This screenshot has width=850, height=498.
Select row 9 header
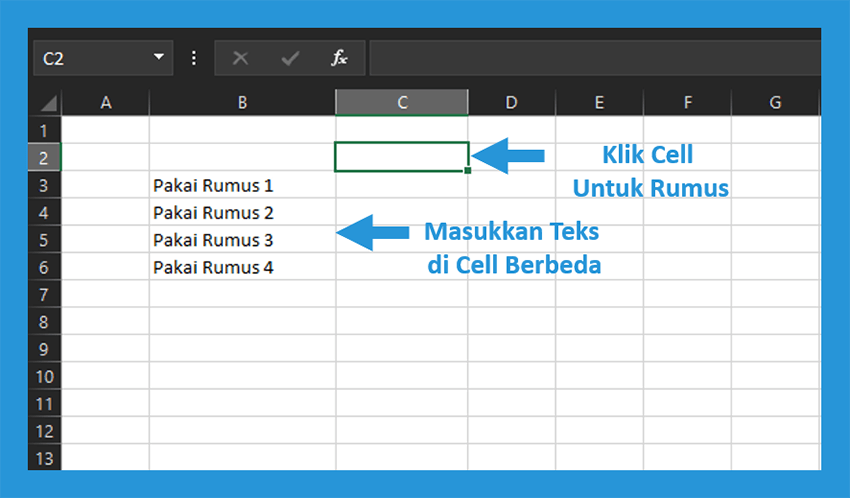(44, 349)
